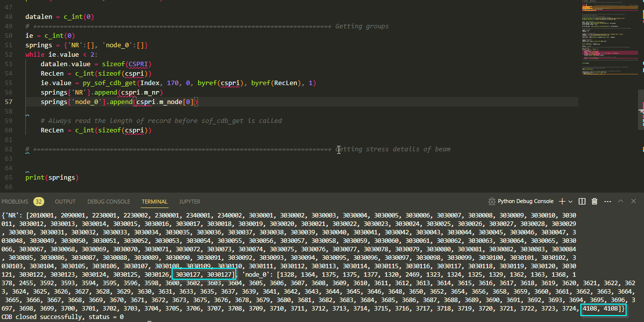This screenshot has width=644, height=322.
Task: Click the 32 problems count badge
Action: click(38, 202)
